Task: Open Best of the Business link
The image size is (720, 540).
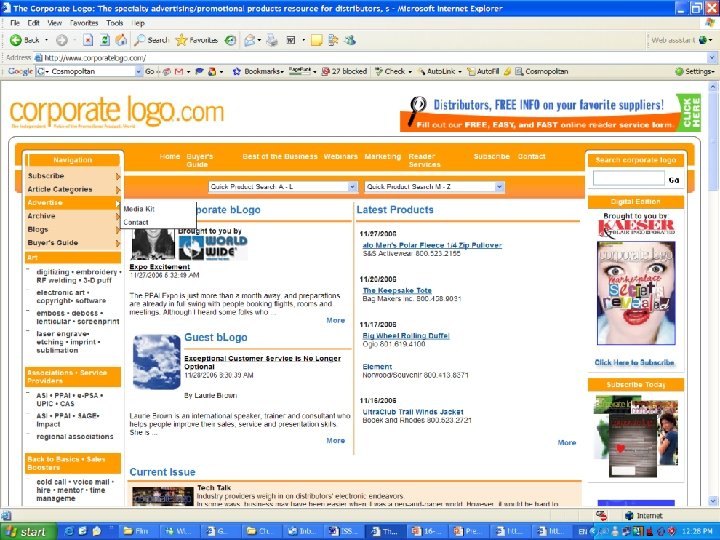Action: [x=280, y=157]
